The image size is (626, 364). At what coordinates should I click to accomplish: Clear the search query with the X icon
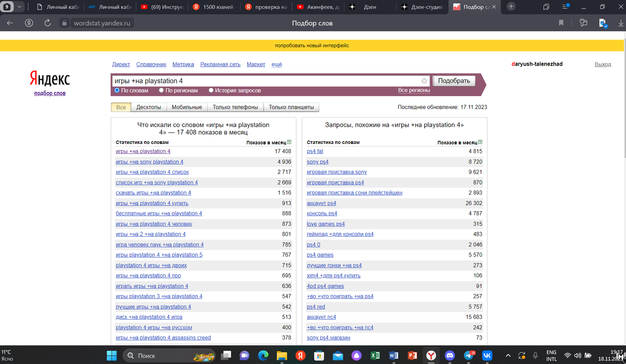424,81
